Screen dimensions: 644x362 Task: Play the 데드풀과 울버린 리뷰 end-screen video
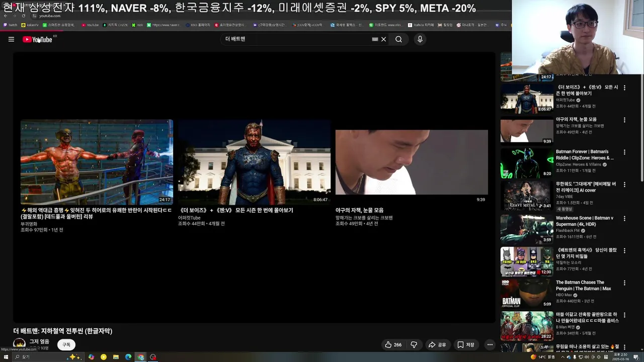pyautogui.click(x=97, y=162)
